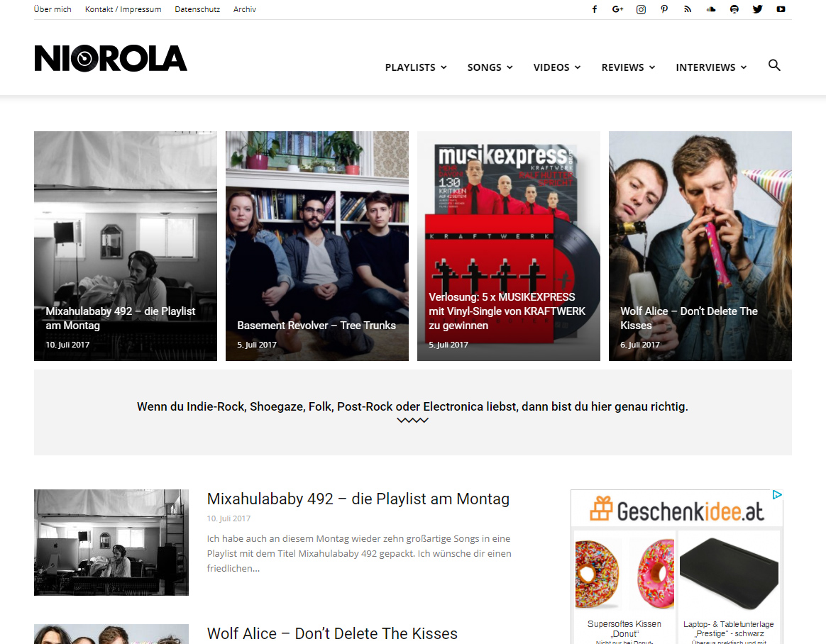Expand the VIDEOS dropdown menu
The width and height of the screenshot is (826, 644).
click(557, 67)
